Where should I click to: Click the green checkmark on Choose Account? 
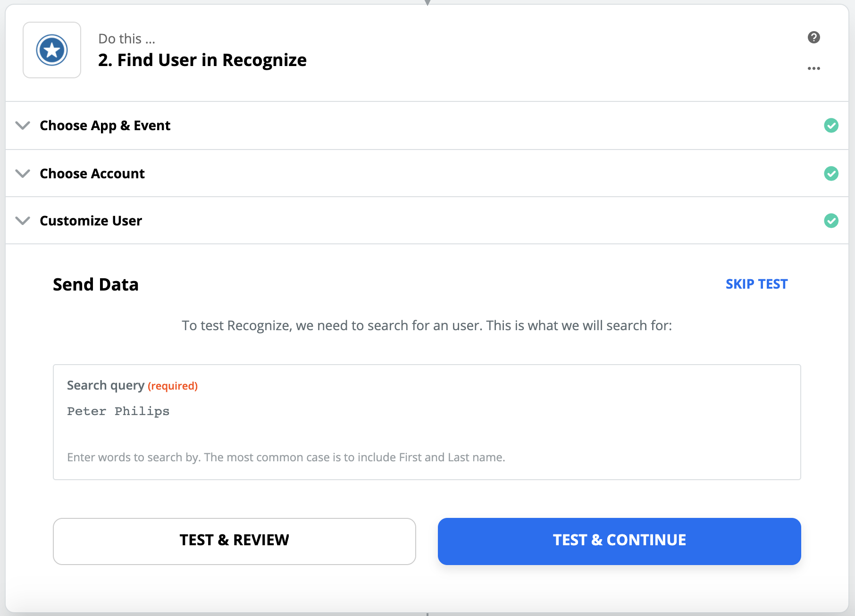[x=831, y=174]
